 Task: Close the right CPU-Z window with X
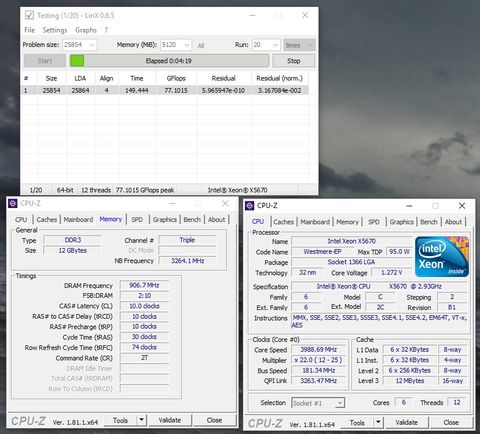(x=462, y=206)
